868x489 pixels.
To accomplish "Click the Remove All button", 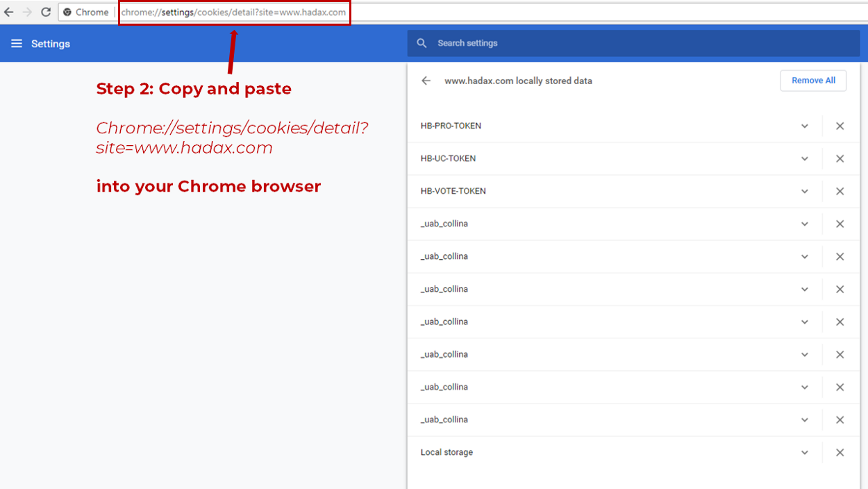I will (813, 81).
